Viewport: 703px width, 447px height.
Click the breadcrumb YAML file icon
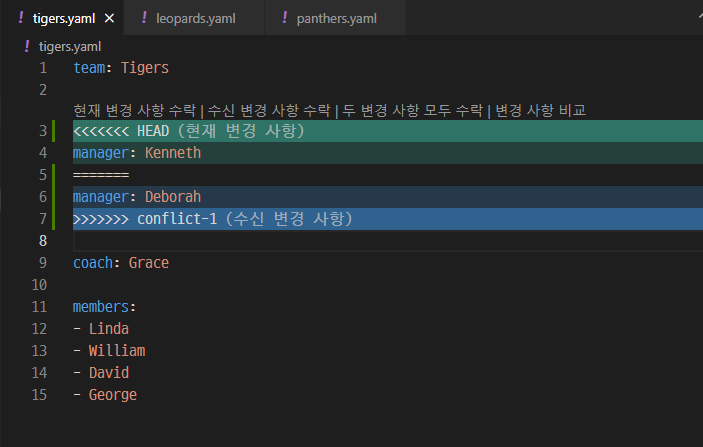(x=27, y=46)
